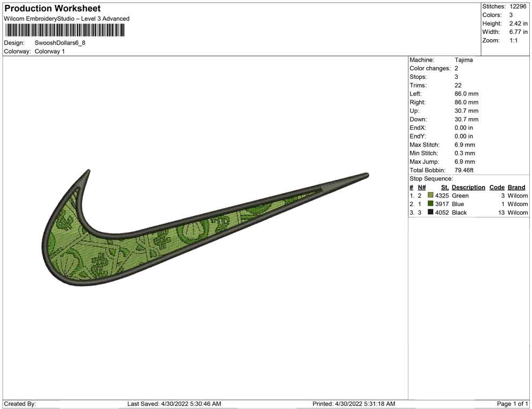Image resolution: width=532 pixels, height=409 pixels.
Task: Click the zoom value '1:1'
Action: coord(513,40)
